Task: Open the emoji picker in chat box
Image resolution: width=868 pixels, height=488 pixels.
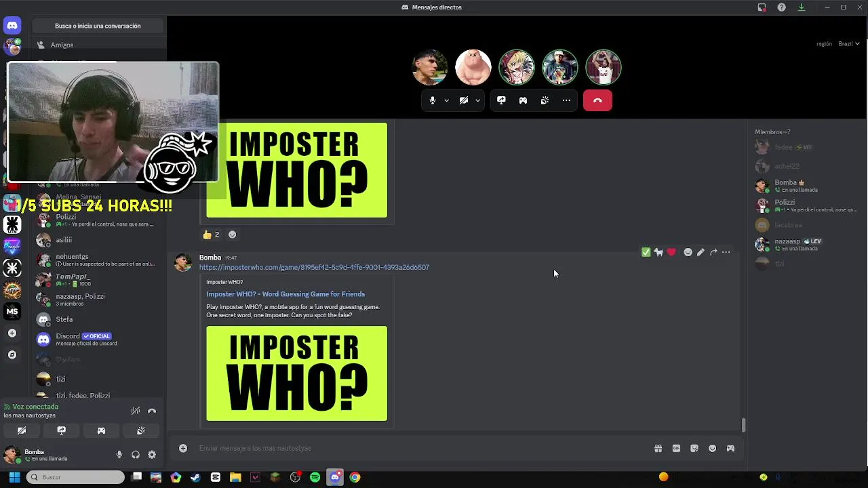Action: [712, 448]
